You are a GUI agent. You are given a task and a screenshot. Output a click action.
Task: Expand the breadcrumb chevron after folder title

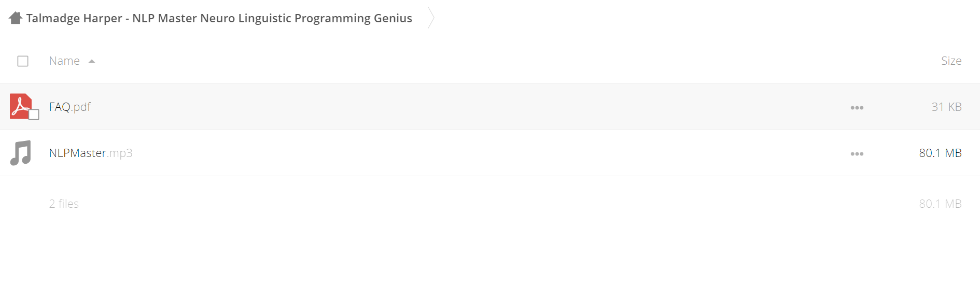430,18
